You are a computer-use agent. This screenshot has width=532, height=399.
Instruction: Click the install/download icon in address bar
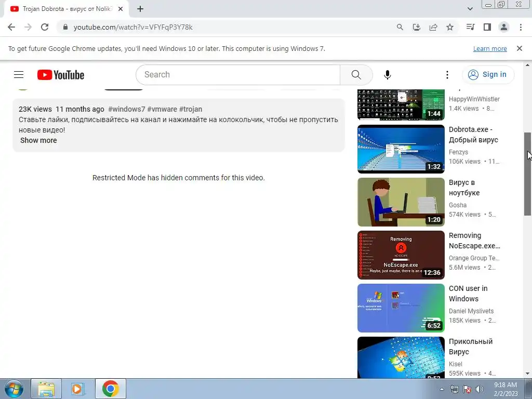[417, 27]
